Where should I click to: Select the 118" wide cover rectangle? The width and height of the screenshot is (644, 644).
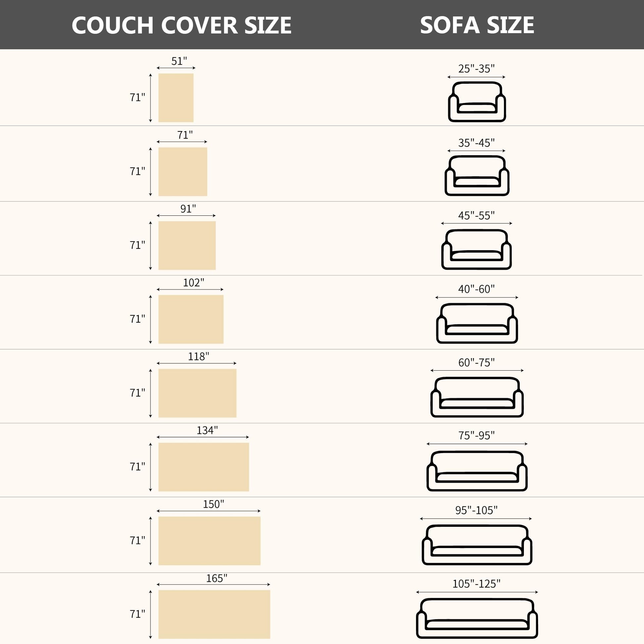pyautogui.click(x=197, y=393)
